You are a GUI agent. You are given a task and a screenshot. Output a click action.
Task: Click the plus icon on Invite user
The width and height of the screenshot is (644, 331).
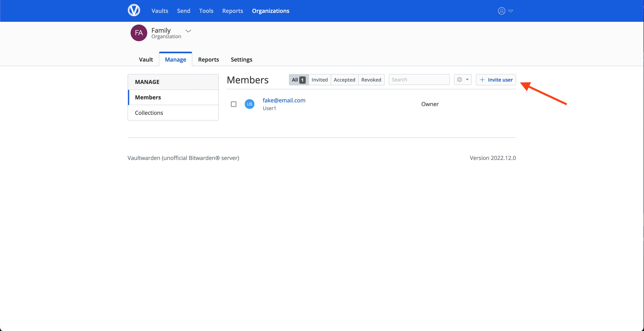click(x=482, y=80)
